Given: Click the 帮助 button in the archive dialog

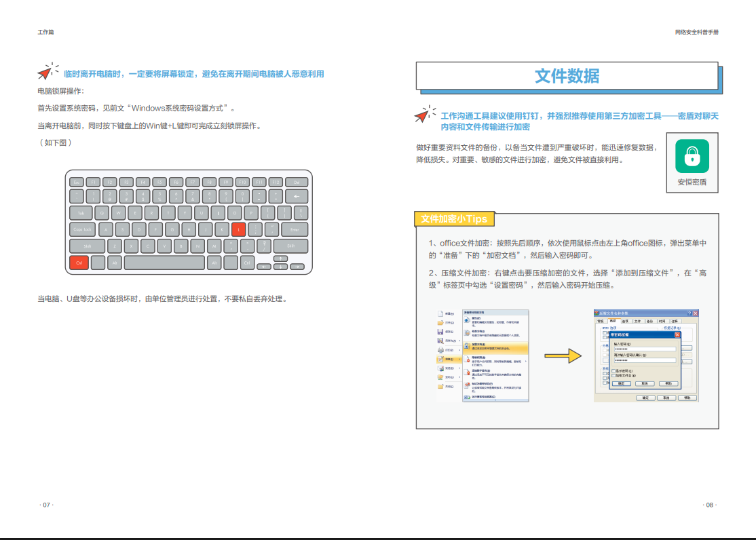Looking at the screenshot, I should point(687,398).
